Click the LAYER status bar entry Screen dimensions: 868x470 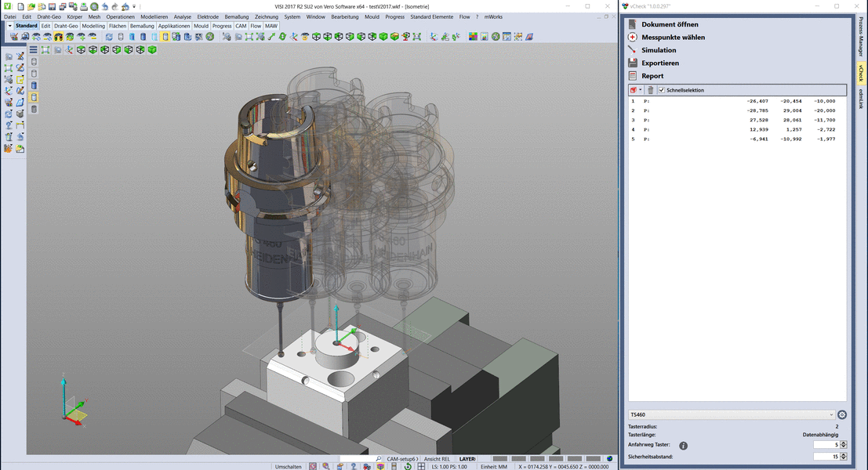(467, 459)
